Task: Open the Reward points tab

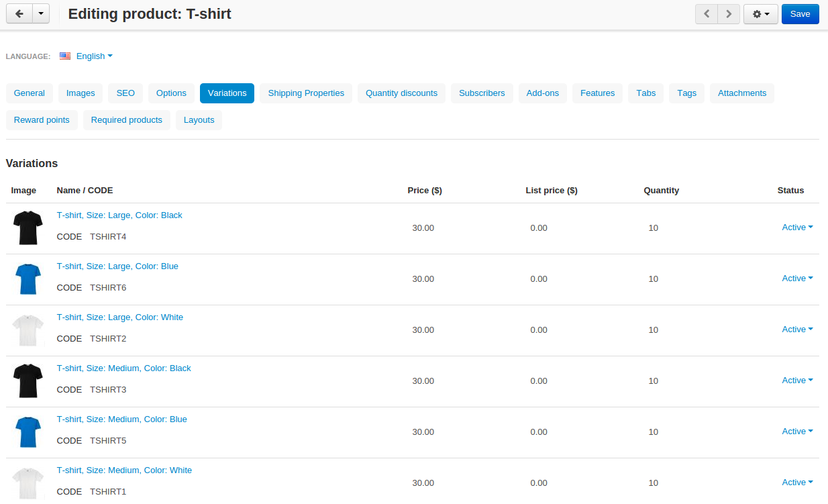Action: [x=42, y=120]
